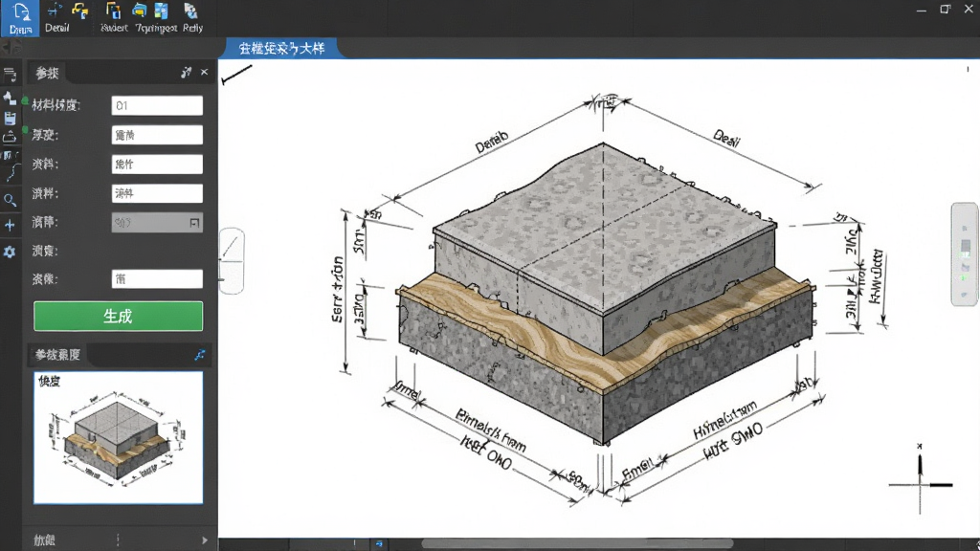The height and width of the screenshot is (551, 980).
Task: Activate the magnifier search tool
Action: click(x=10, y=200)
